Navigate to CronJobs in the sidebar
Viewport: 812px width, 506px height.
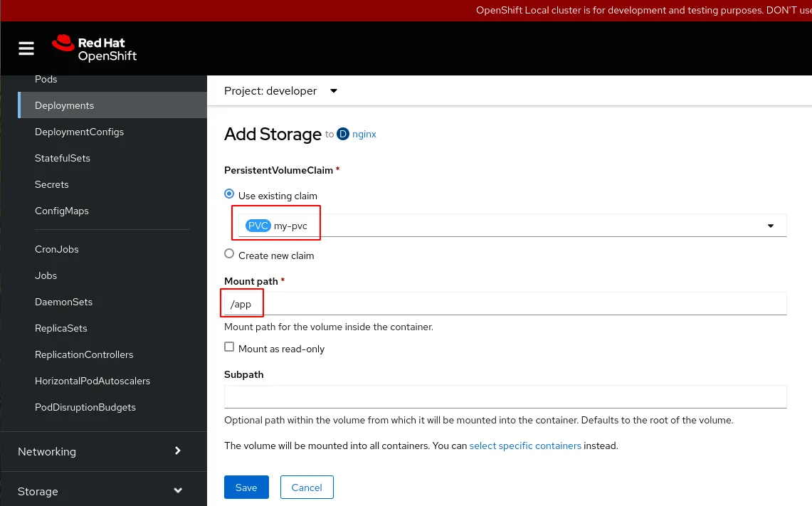click(57, 249)
